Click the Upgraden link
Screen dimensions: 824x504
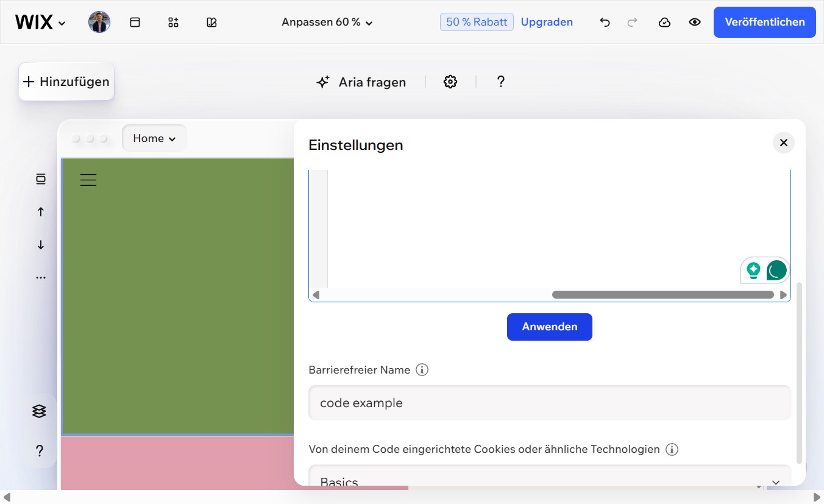coord(547,22)
